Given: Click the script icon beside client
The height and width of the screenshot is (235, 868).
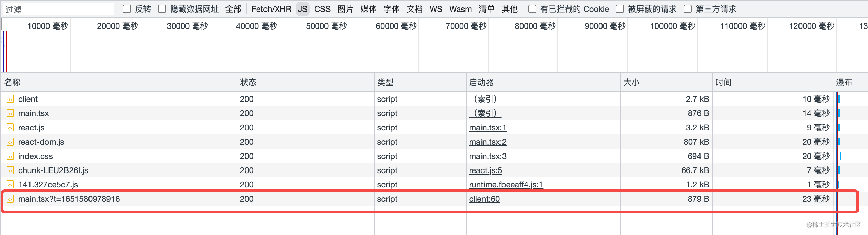Looking at the screenshot, I should 10,99.
